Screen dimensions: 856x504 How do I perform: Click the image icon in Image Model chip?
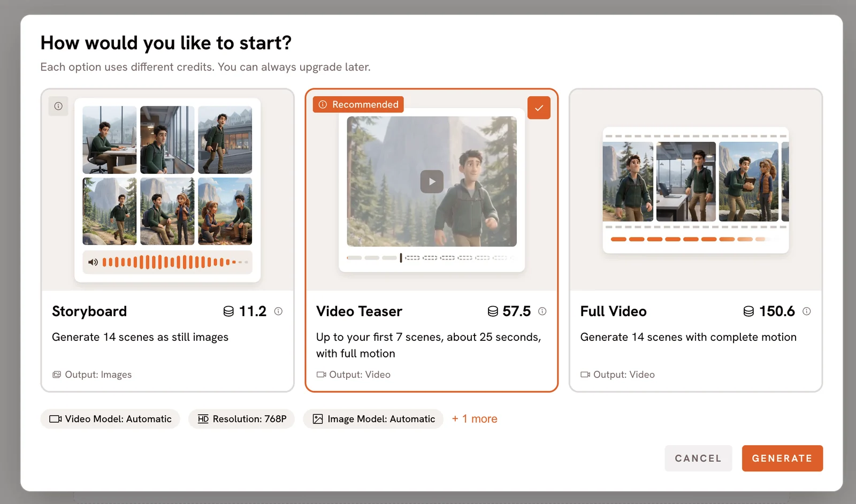(318, 419)
